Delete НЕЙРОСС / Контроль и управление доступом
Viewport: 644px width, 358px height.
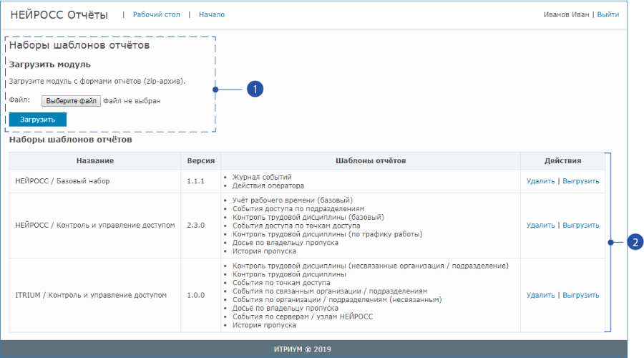pos(540,226)
